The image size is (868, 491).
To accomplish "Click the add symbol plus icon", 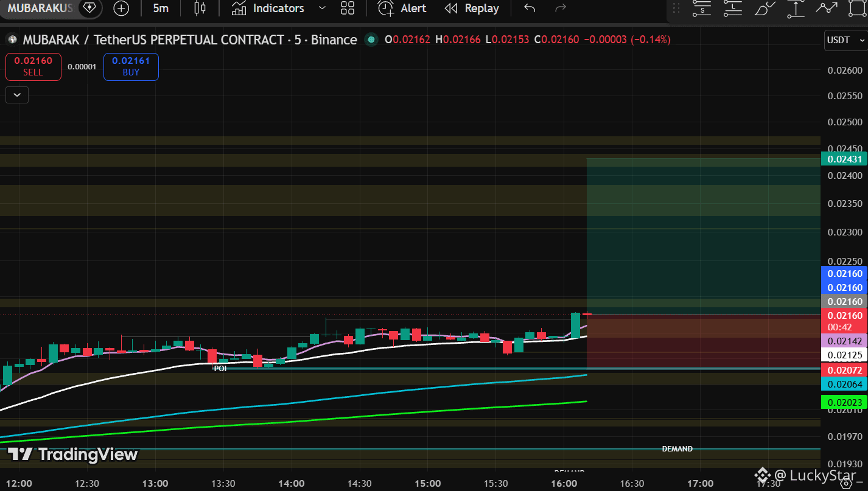I will 122,9.
